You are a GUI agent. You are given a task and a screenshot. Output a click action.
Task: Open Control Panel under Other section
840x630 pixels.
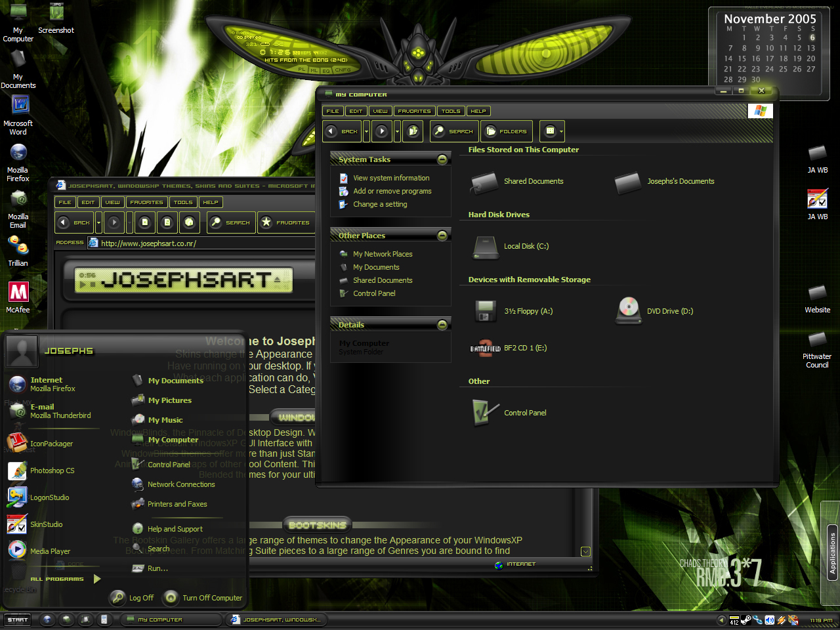click(x=509, y=413)
